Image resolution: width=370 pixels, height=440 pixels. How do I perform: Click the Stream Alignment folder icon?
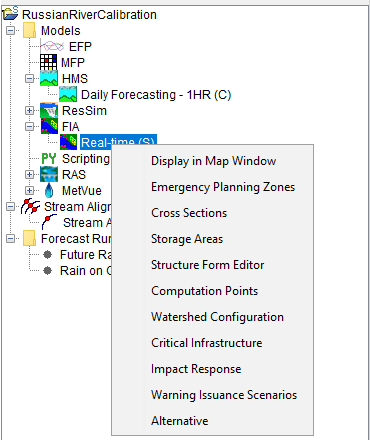(x=30, y=206)
